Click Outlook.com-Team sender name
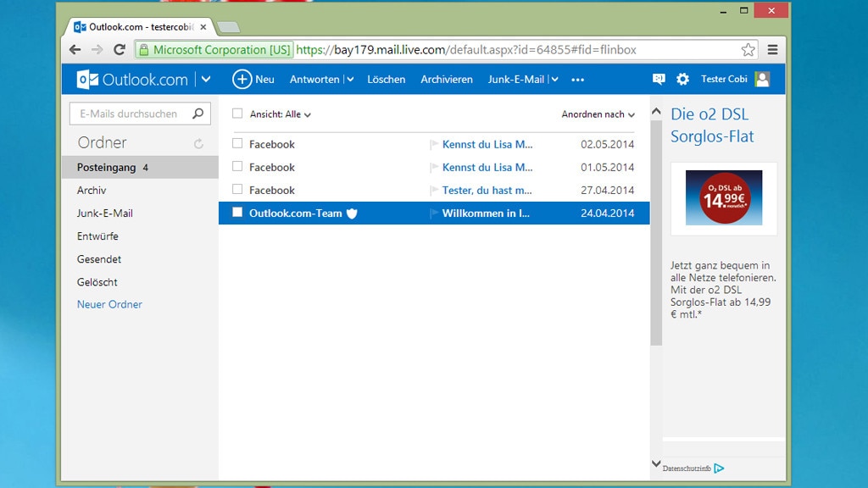Image resolution: width=868 pixels, height=488 pixels. point(296,213)
